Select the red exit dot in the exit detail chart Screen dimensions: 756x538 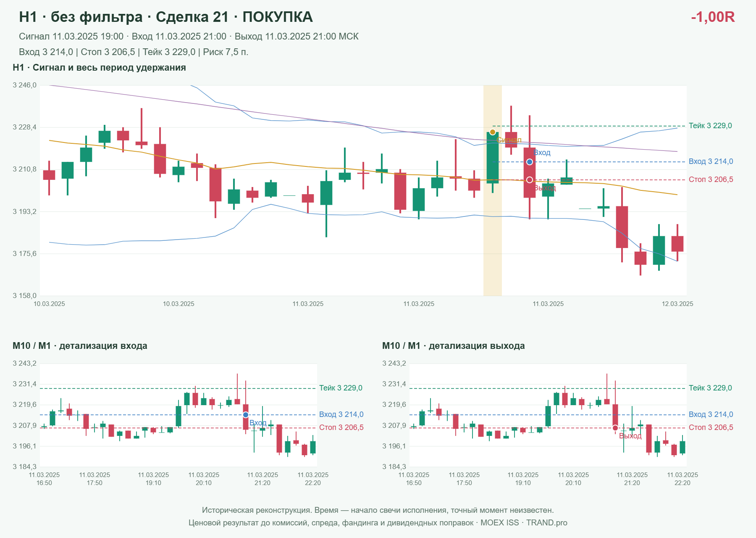615,428
